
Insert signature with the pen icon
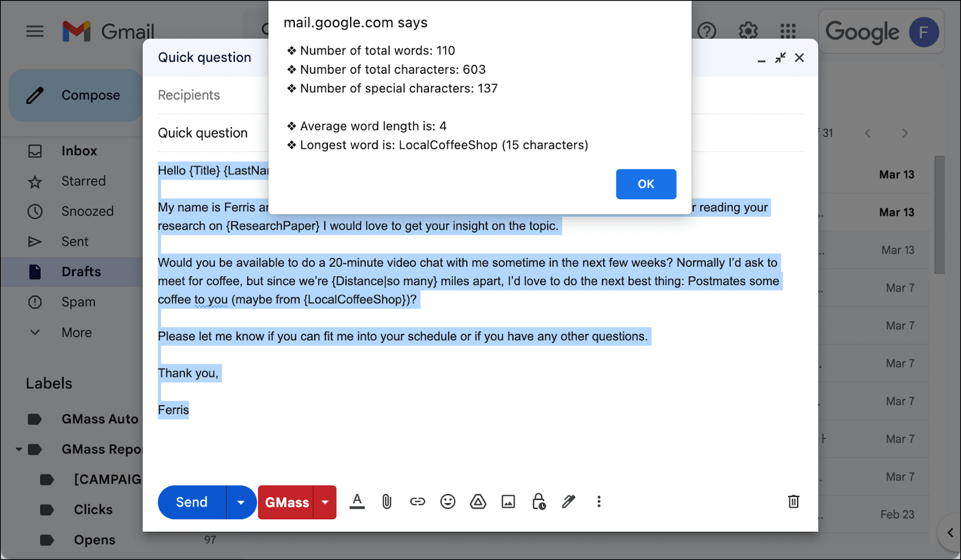point(569,502)
